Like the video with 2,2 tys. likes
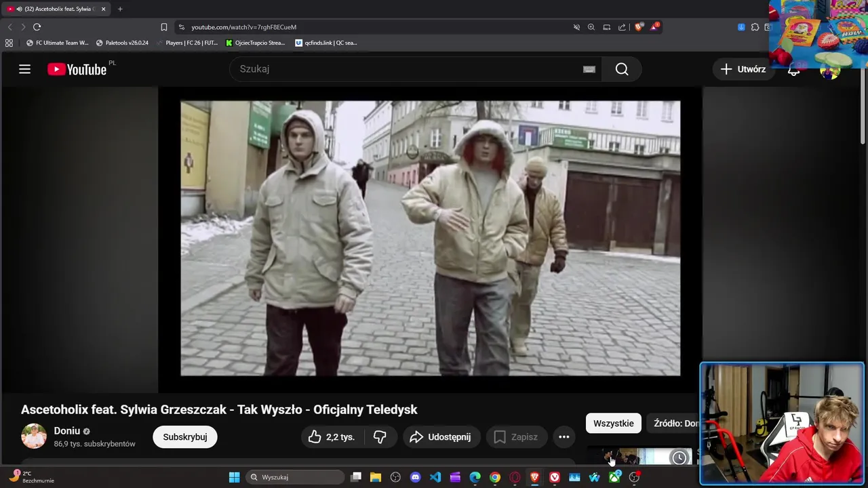Viewport: 868px width, 488px height. tap(332, 437)
